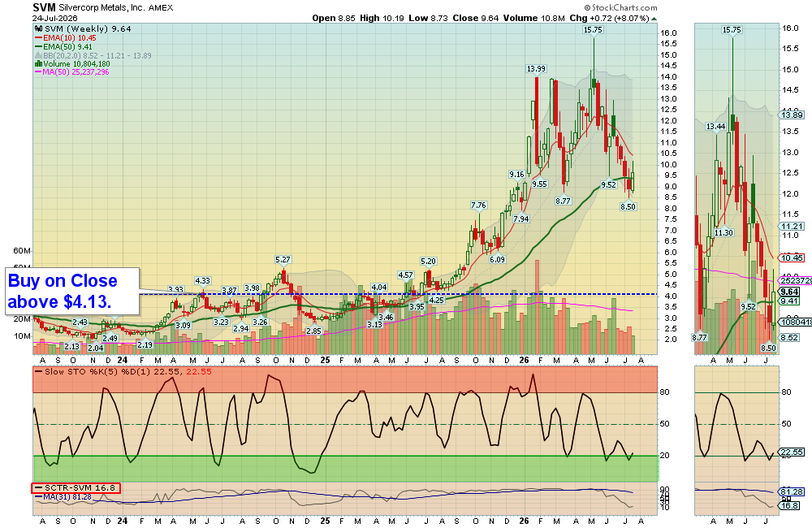This screenshot has width=812, height=528.
Task: Click the 3.98 peak label
Action: [252, 288]
